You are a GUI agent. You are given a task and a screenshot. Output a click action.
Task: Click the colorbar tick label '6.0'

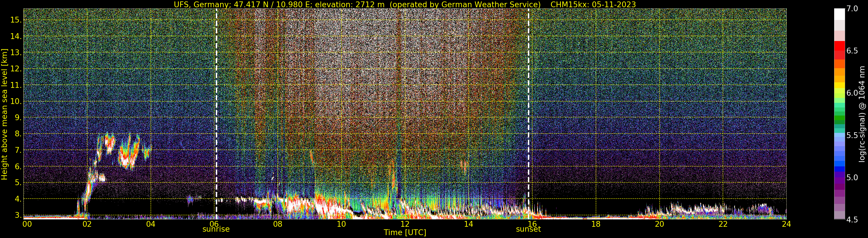[x=852, y=93]
